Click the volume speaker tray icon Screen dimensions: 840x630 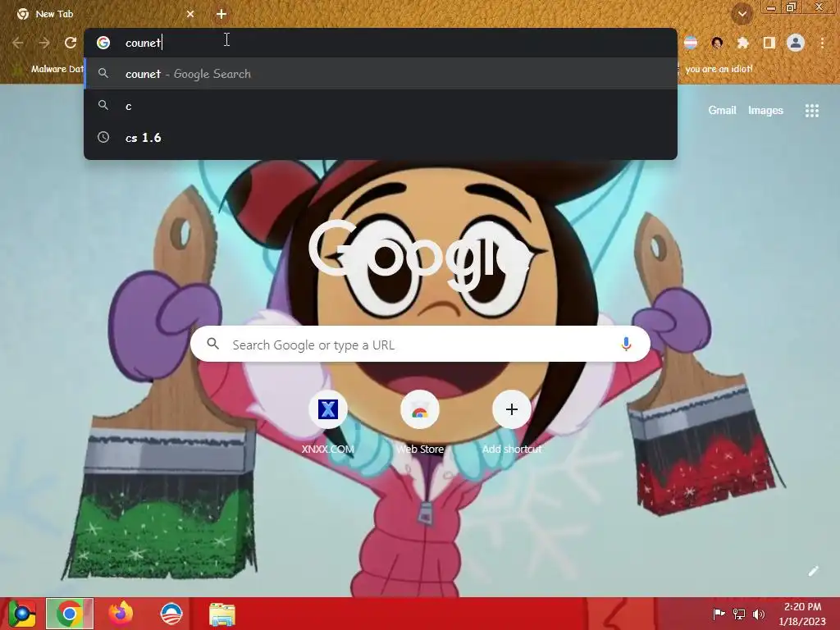click(759, 614)
